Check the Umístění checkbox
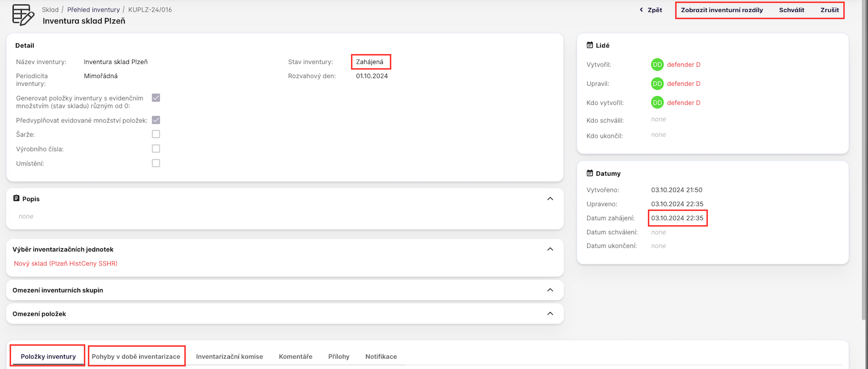The image size is (868, 369). click(x=156, y=164)
